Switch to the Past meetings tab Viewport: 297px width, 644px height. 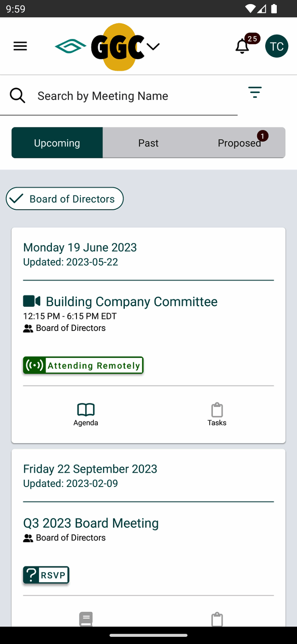pyautogui.click(x=148, y=143)
